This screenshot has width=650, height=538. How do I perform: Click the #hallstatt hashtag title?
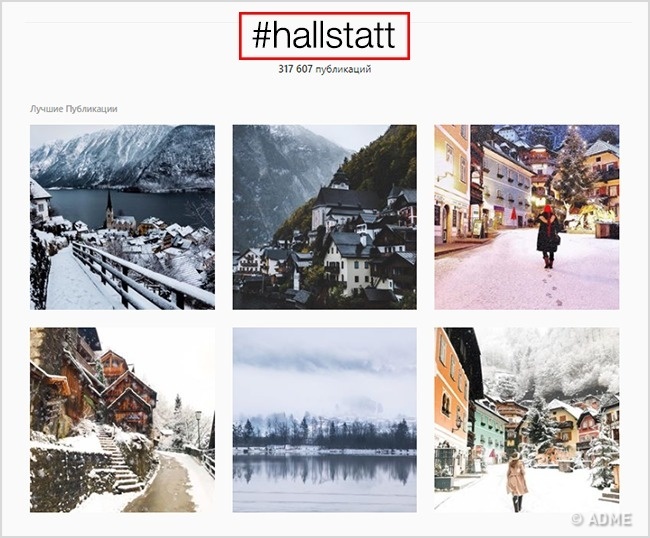click(324, 36)
